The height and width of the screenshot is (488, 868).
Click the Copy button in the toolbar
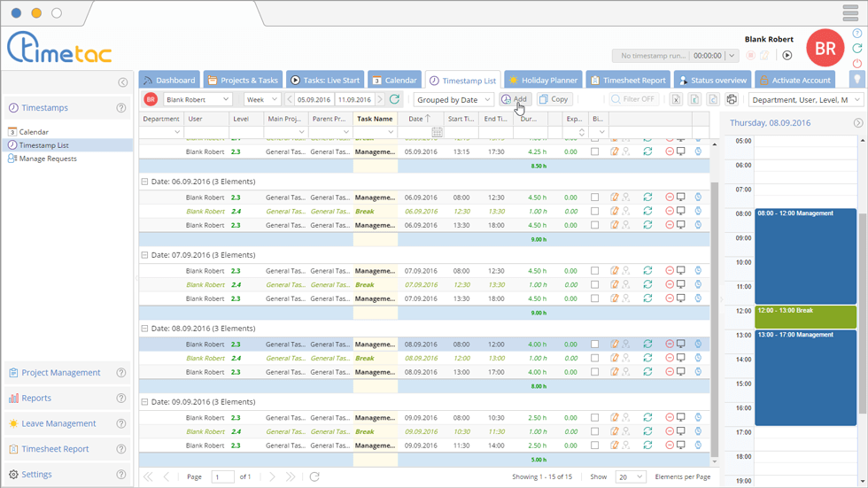tap(554, 99)
